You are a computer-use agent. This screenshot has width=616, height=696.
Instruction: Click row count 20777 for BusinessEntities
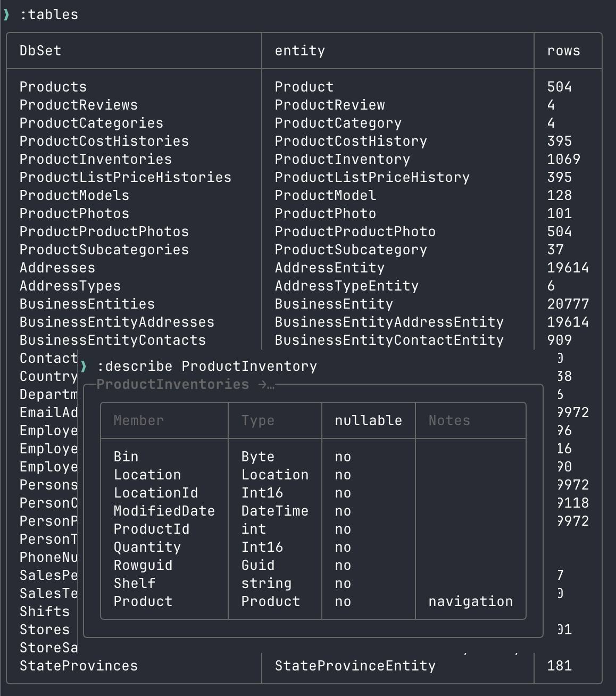point(568,304)
